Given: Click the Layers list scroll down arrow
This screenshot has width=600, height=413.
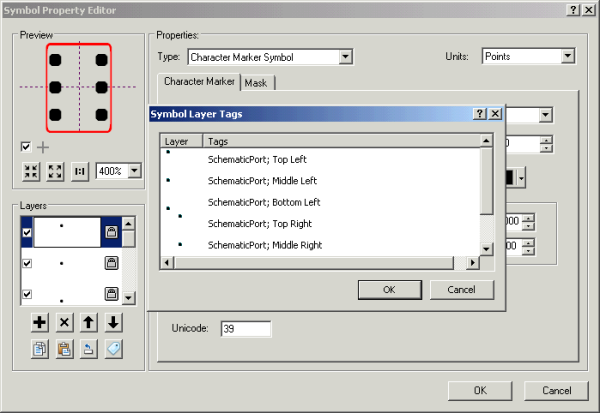Looking at the screenshot, I should 129,298.
